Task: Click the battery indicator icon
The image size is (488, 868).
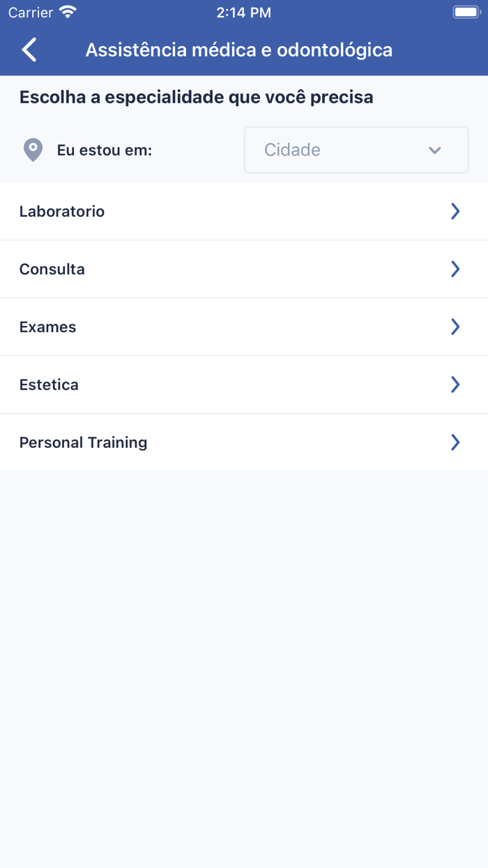Action: [466, 12]
